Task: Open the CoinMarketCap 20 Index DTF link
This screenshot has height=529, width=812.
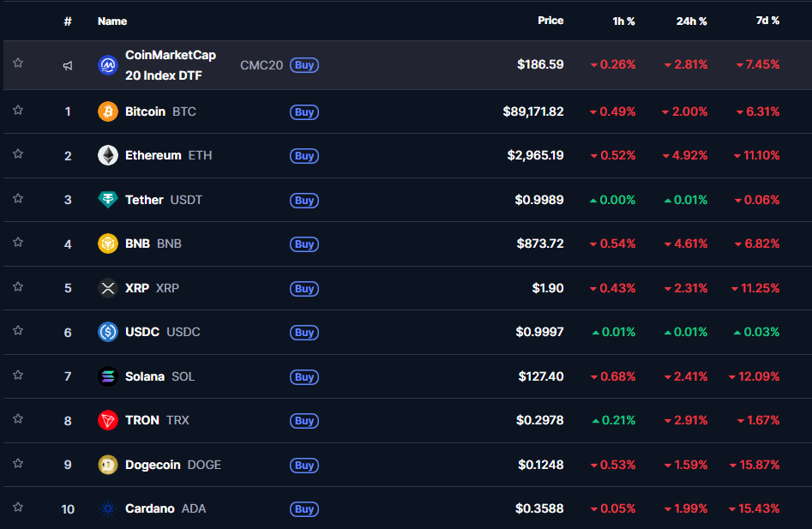Action: click(x=171, y=65)
